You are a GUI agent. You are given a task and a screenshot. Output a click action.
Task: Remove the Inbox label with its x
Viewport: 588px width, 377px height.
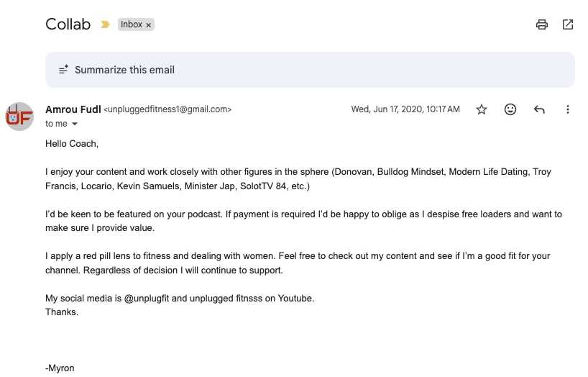click(149, 24)
